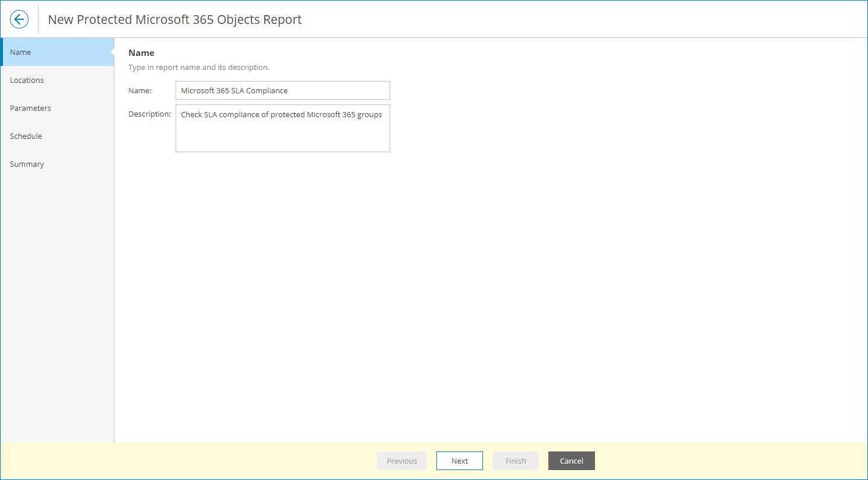Click the Description text area
Image resolution: width=868 pixels, height=480 pixels.
(282, 128)
